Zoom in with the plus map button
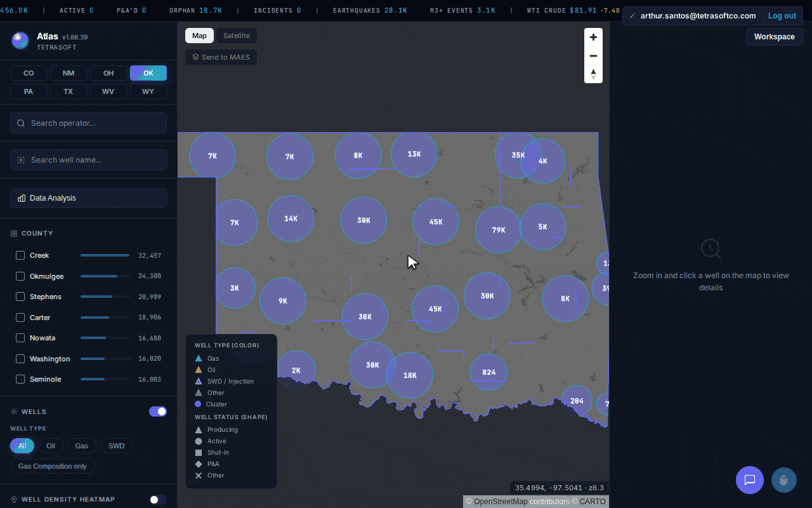The height and width of the screenshot is (508, 812). click(x=593, y=37)
